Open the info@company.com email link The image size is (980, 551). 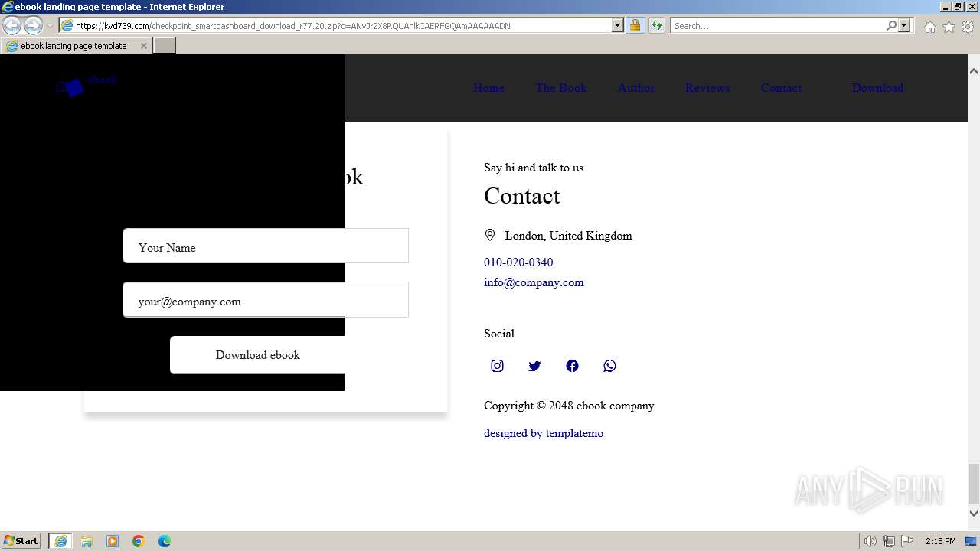click(x=534, y=282)
